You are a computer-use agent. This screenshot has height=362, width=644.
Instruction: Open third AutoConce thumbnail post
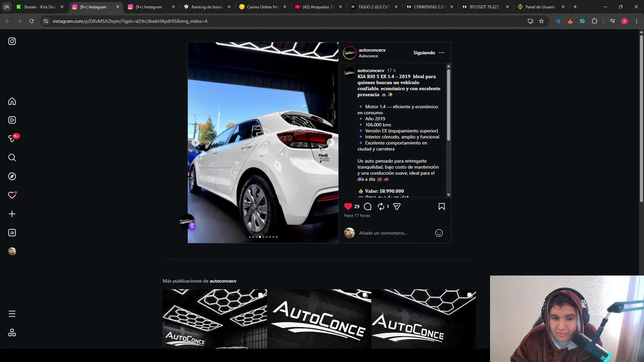[x=424, y=319]
